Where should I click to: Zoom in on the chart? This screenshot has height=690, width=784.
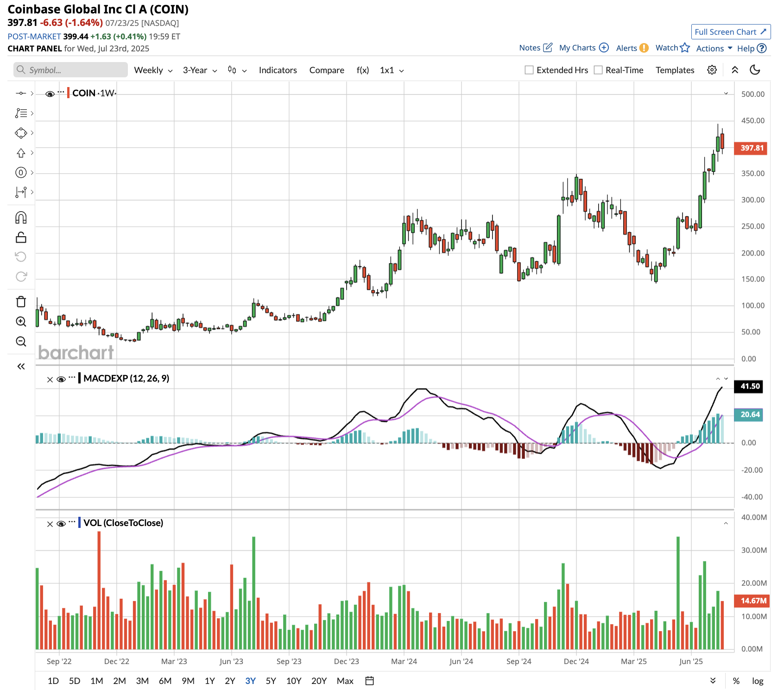pos(21,321)
